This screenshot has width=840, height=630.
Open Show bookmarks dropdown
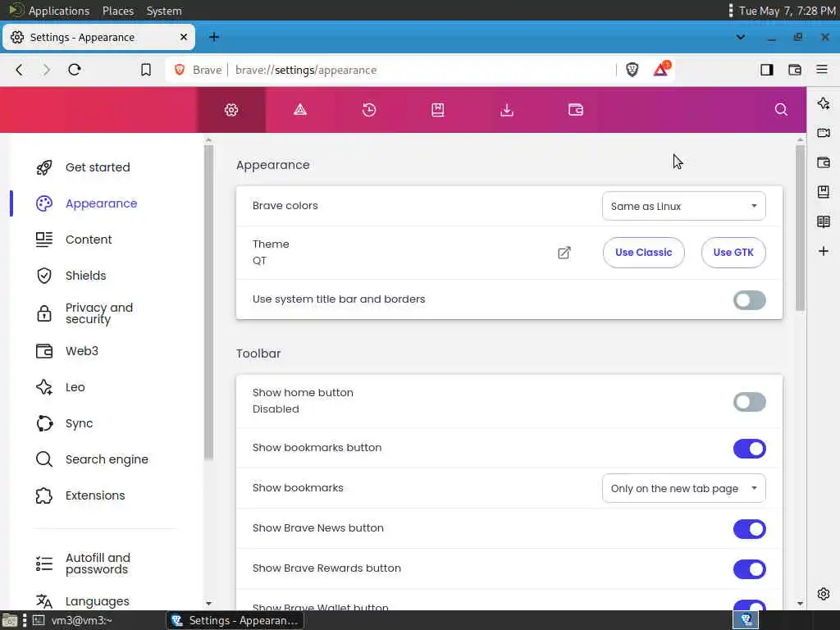pyautogui.click(x=683, y=488)
